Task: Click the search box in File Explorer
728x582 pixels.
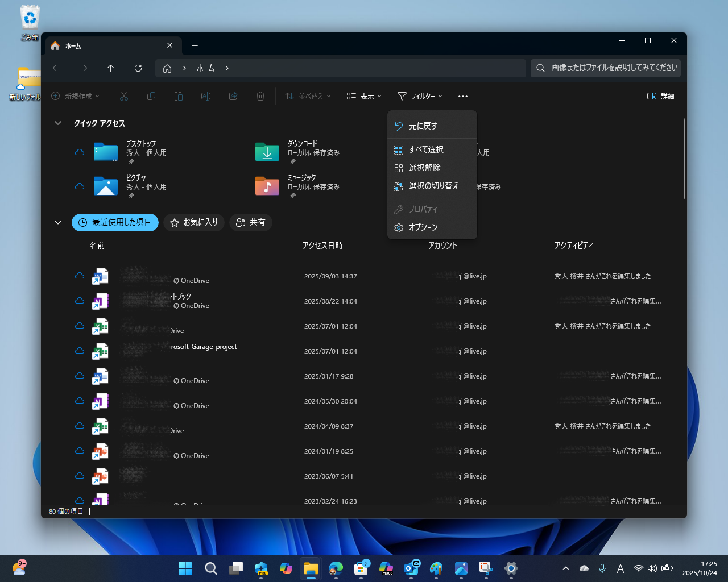Action: [606, 68]
